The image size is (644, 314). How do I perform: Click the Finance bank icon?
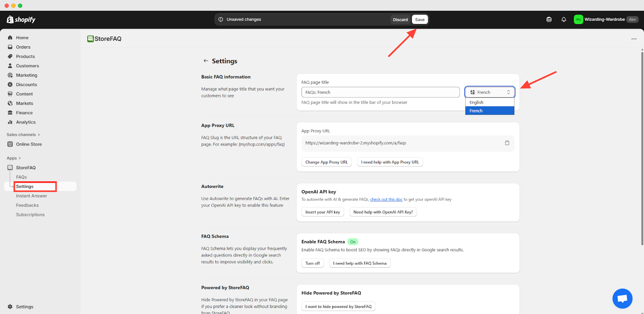(x=10, y=113)
